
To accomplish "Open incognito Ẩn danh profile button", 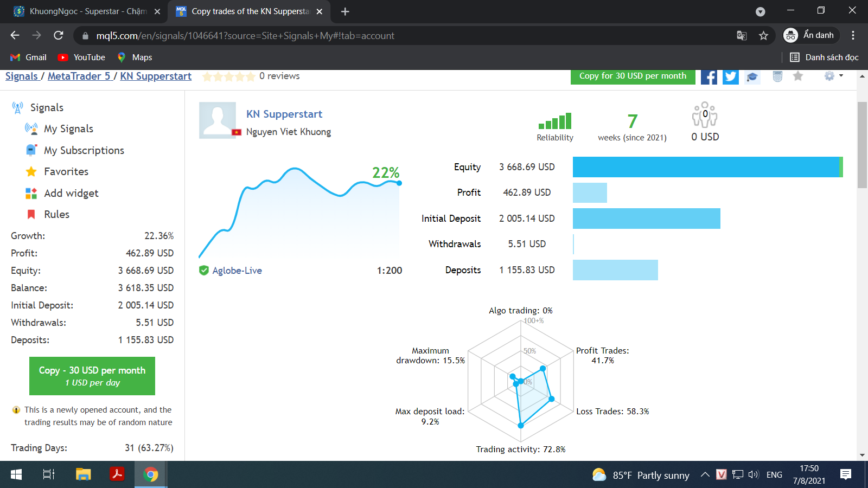I will 810,35.
